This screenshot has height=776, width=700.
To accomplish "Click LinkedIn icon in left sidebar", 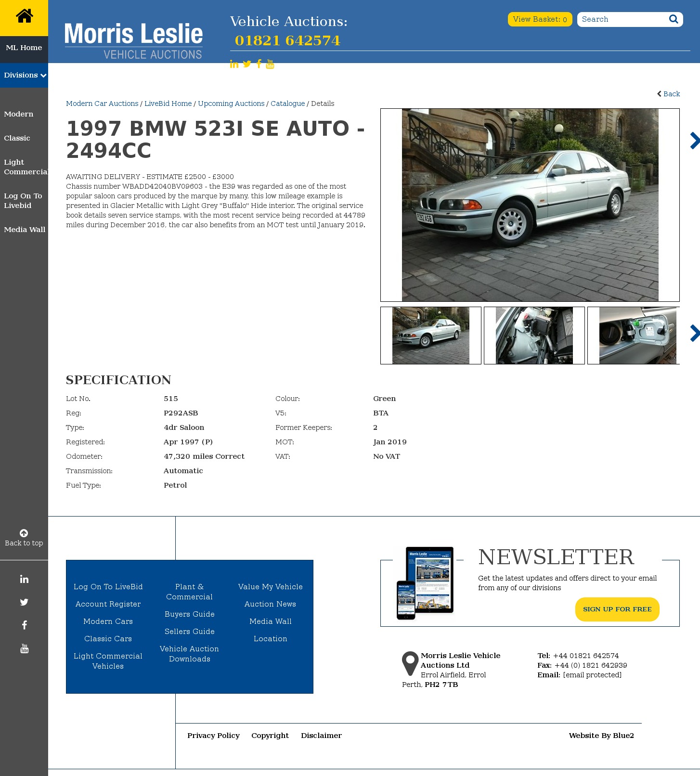I will pyautogui.click(x=24, y=579).
